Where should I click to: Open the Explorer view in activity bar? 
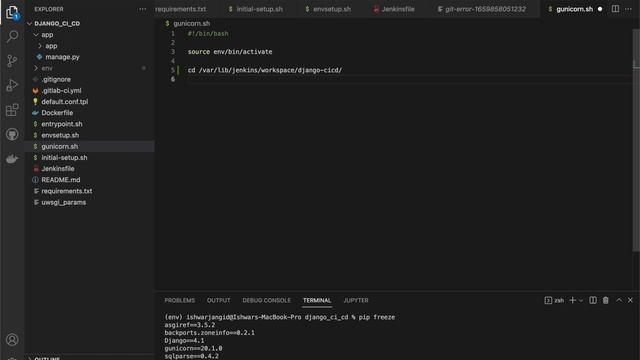(12, 12)
